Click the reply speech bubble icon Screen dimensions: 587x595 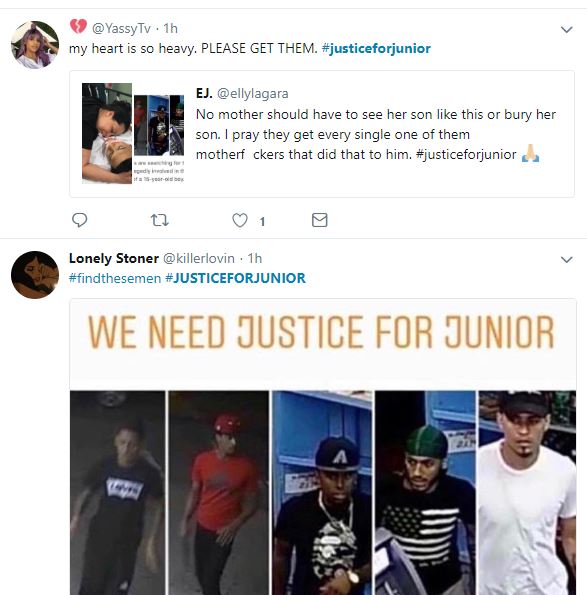coord(79,220)
